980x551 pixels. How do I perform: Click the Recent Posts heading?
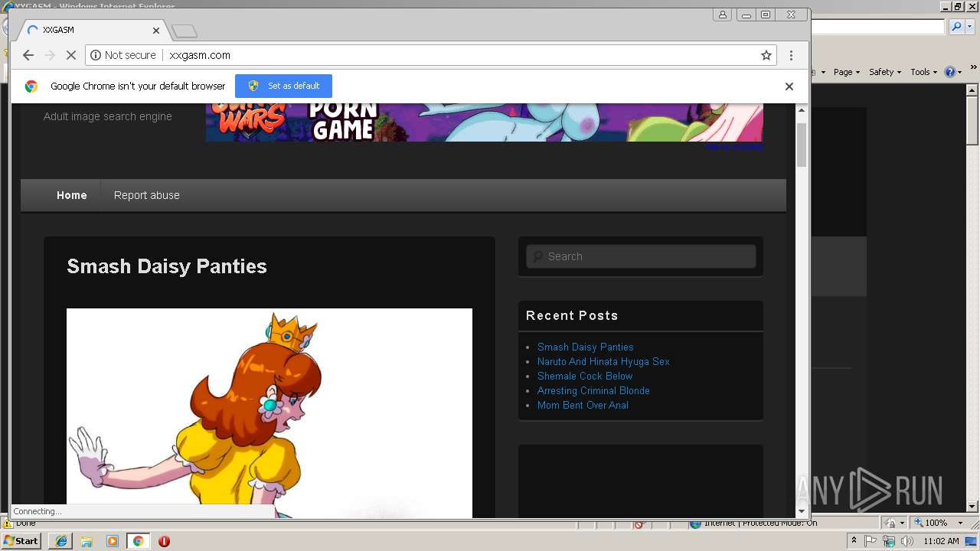(572, 315)
